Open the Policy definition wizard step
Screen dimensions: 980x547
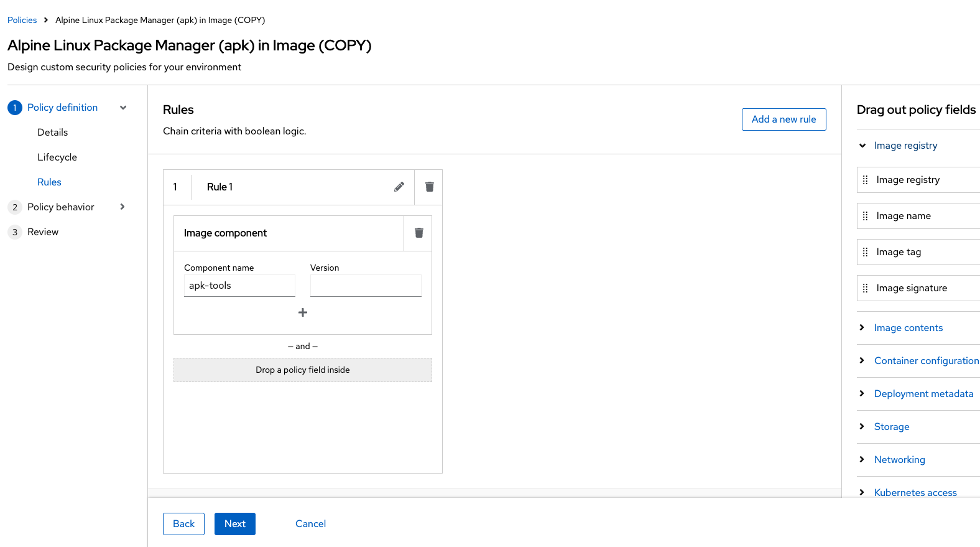click(x=62, y=108)
